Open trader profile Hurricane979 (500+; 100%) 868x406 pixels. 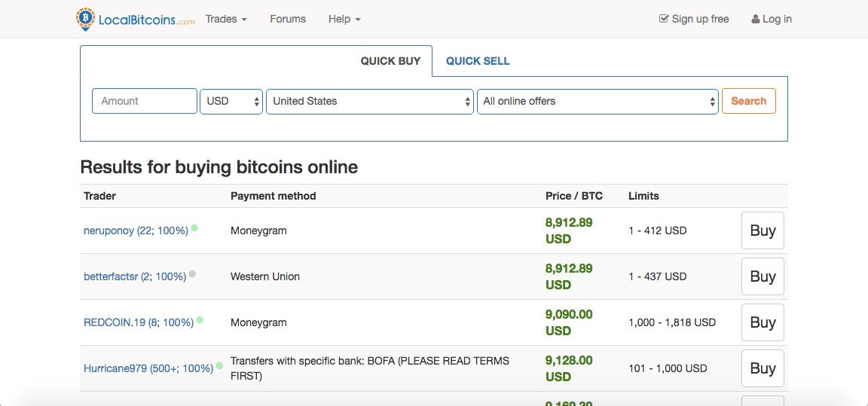(x=148, y=368)
